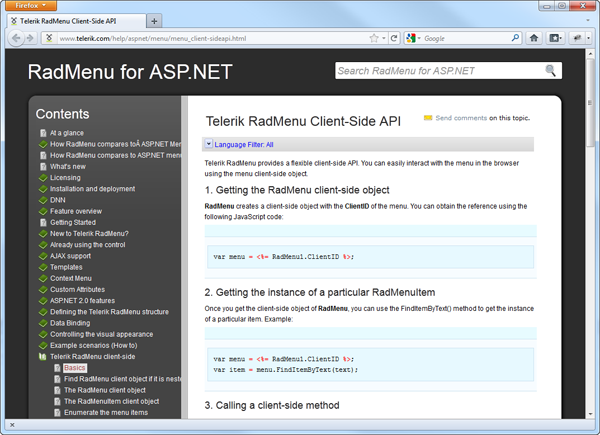
Task: Expand the Language Filter dropdown
Action: click(208, 144)
